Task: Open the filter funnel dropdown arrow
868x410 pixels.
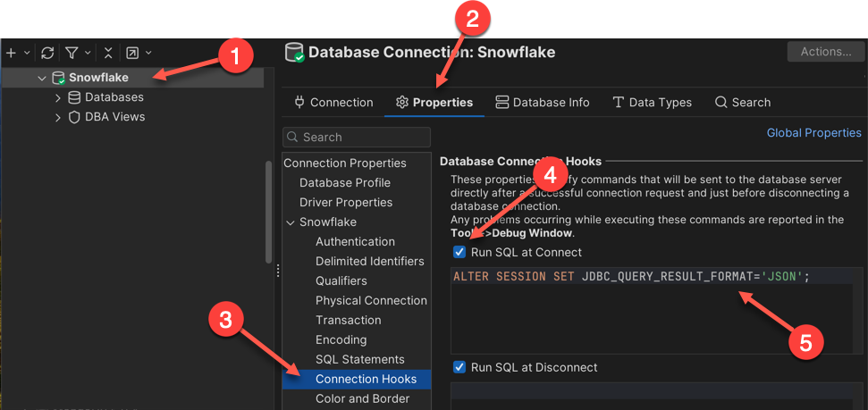Action: tap(88, 53)
